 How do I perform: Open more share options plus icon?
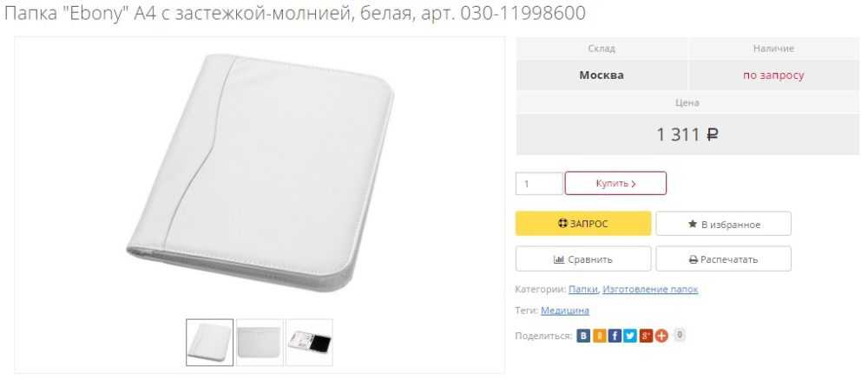[661, 336]
